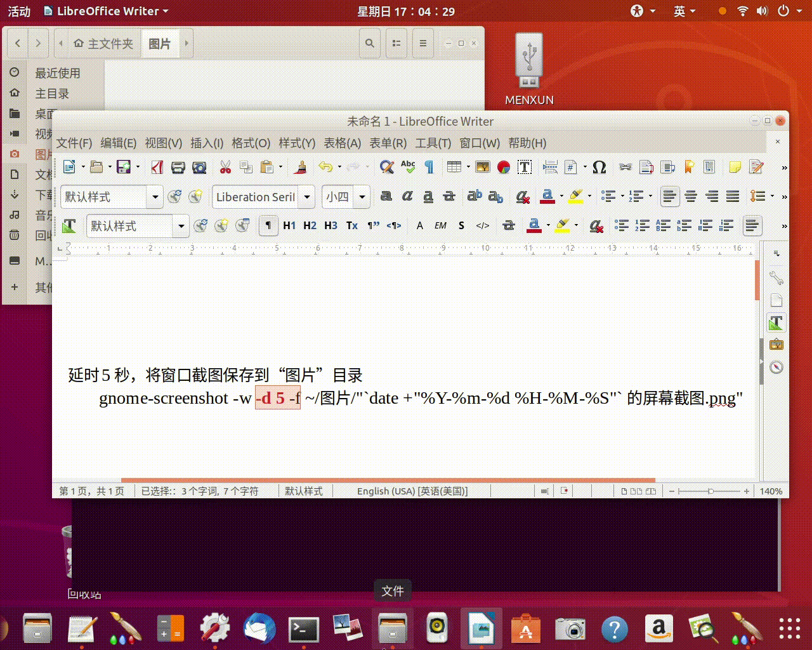Open 帮助(H) menu
This screenshot has width=812, height=650.
[527, 143]
